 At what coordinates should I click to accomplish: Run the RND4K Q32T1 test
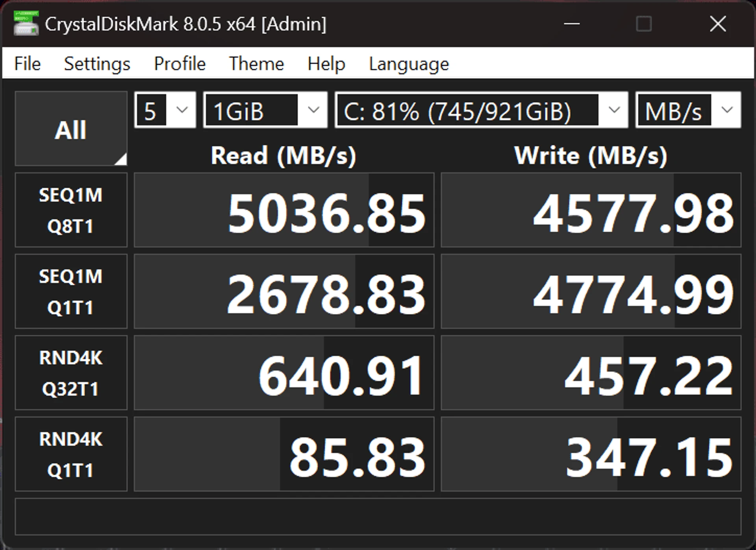point(71,373)
